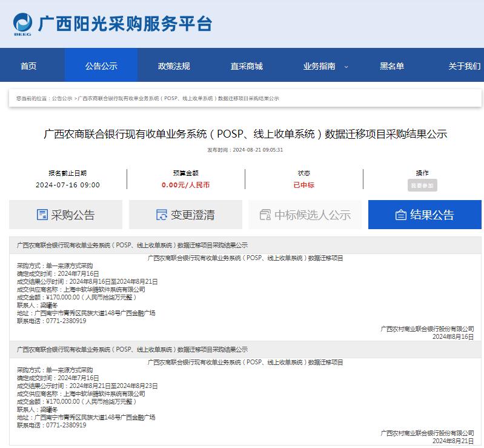The height and width of the screenshot is (448, 484).
Task: Click the 2024年8月16日 signature date
Action: [453, 337]
